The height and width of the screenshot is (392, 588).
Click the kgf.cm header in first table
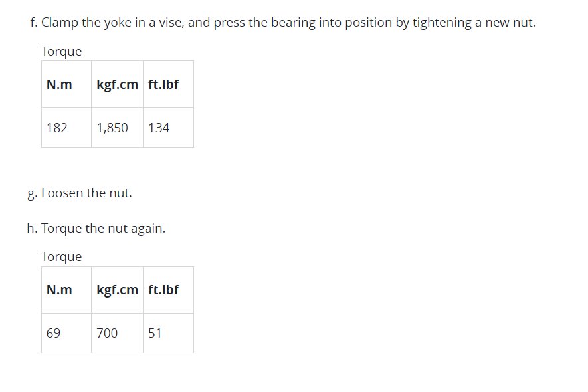coord(117,84)
